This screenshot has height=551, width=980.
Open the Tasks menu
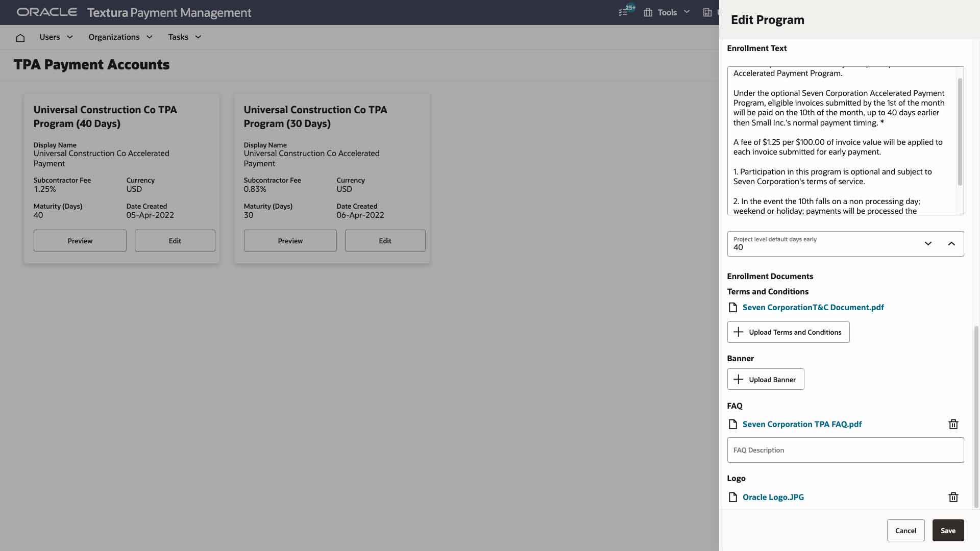184,37
